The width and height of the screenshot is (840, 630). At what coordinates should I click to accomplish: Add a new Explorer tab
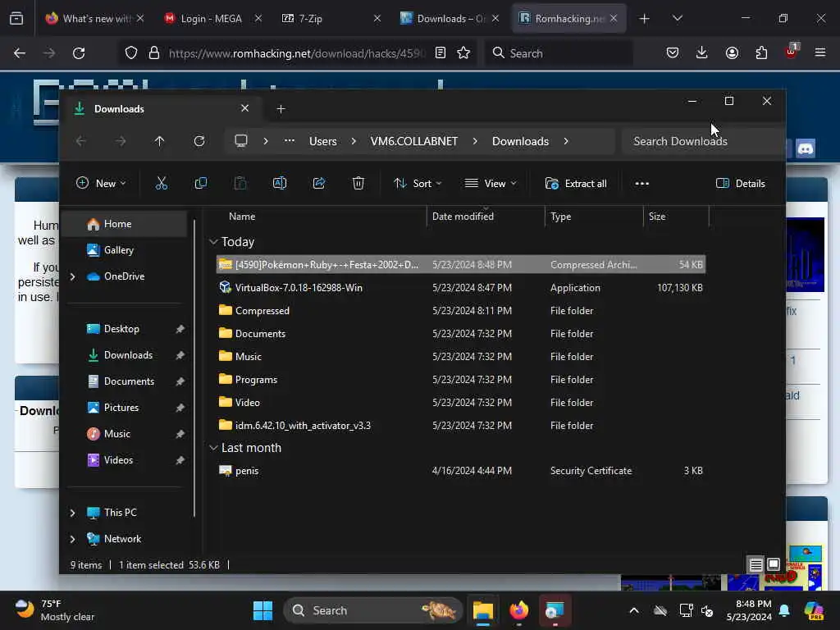[x=281, y=109]
